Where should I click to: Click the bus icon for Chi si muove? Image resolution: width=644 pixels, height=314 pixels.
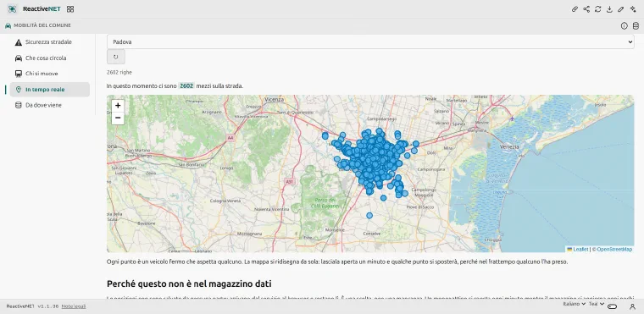pyautogui.click(x=19, y=74)
